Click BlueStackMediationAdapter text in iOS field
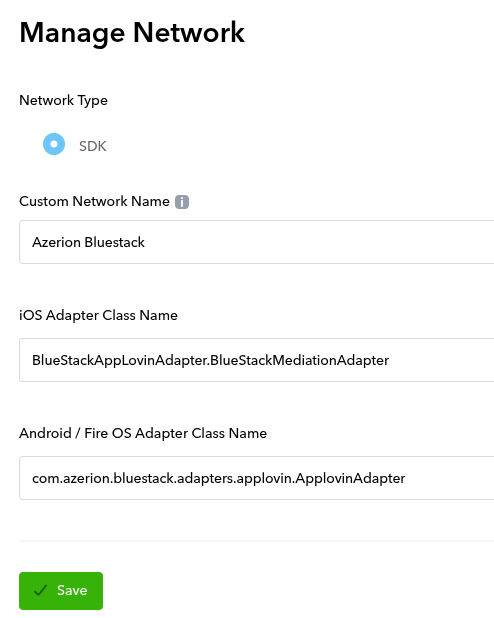The image size is (494, 618). 300,360
